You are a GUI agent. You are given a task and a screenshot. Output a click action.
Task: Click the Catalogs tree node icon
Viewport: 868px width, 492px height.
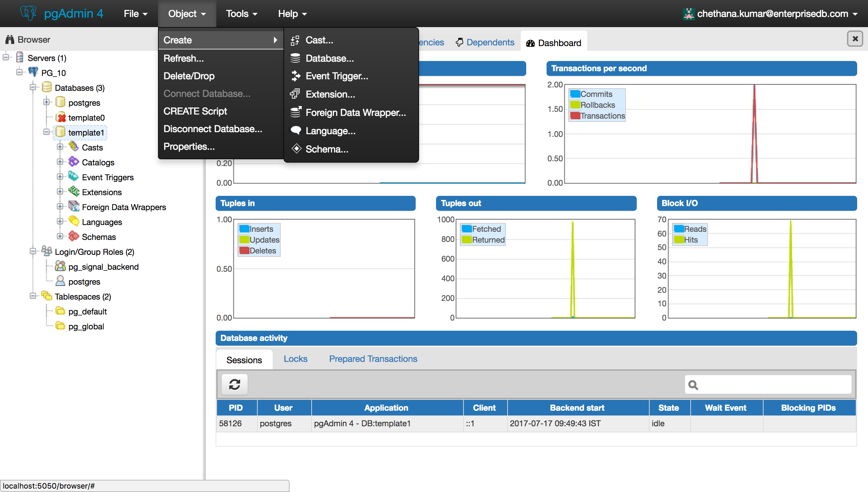(74, 162)
